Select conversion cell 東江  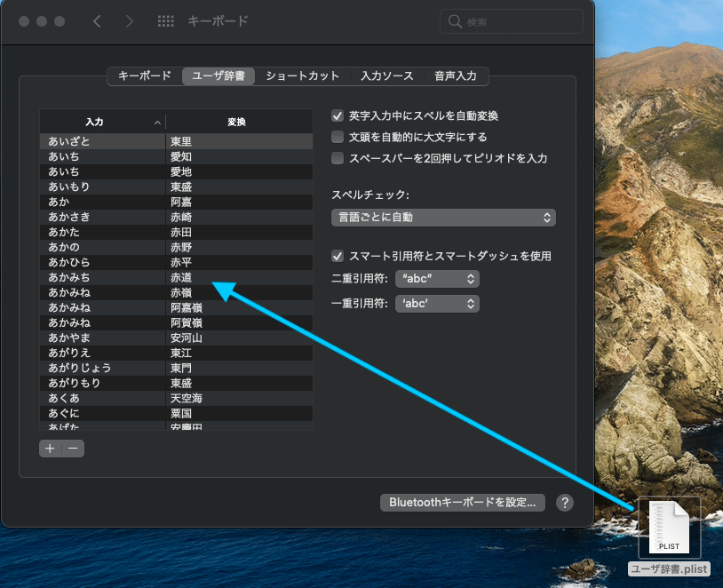[x=239, y=354]
